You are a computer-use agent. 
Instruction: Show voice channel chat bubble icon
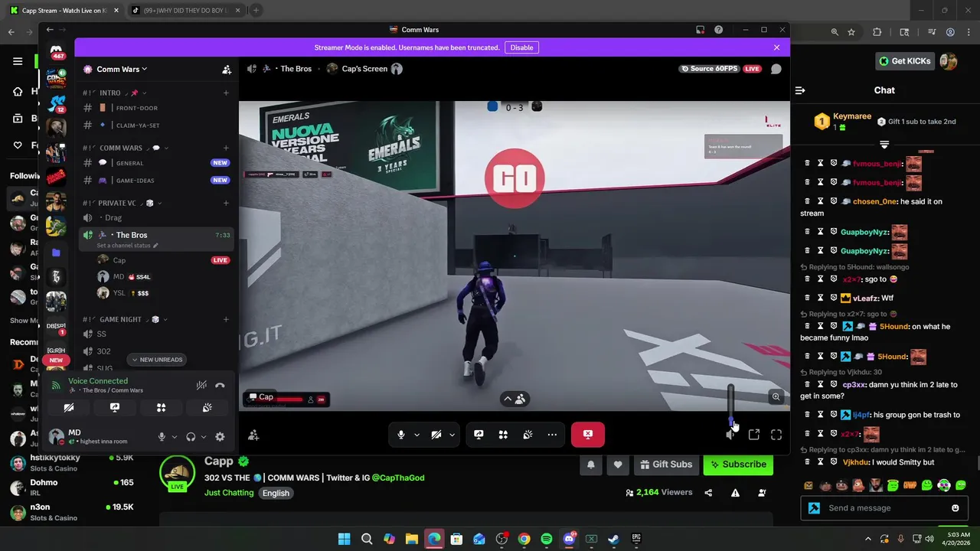click(x=776, y=69)
